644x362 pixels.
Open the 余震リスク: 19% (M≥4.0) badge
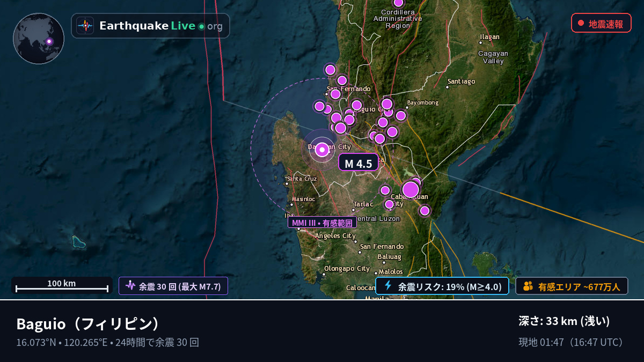(442, 286)
